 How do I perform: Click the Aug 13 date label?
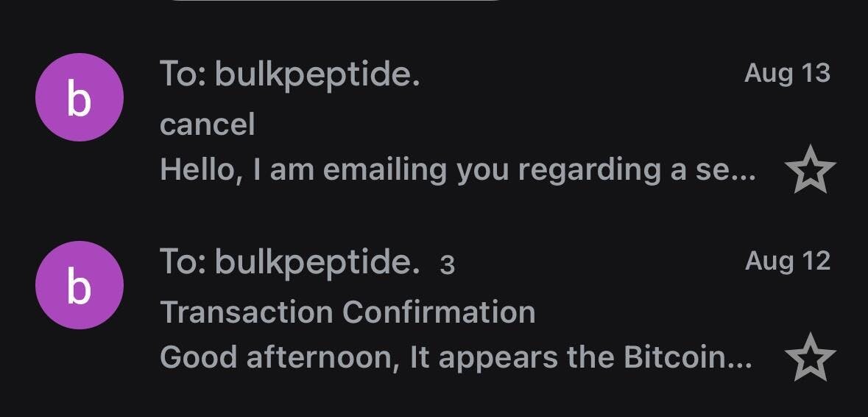point(787,73)
